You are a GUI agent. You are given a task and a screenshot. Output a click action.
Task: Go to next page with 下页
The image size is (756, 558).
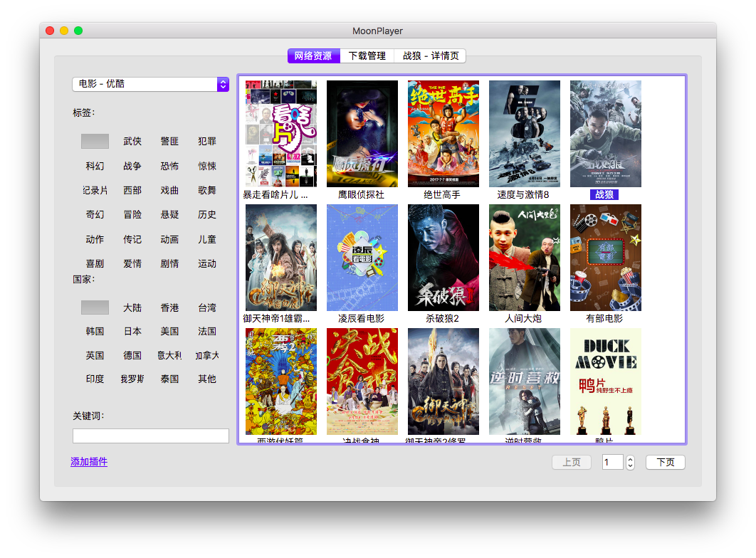pos(666,462)
